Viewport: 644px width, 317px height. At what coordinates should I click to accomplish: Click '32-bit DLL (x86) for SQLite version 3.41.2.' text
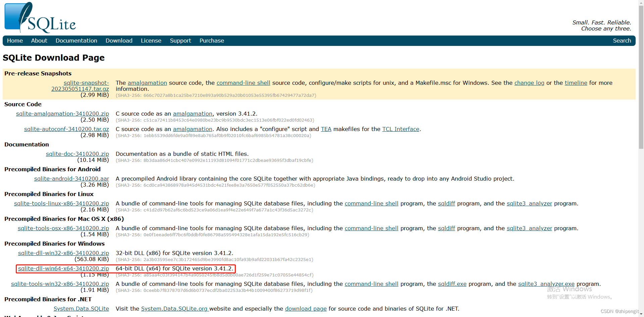pos(174,253)
